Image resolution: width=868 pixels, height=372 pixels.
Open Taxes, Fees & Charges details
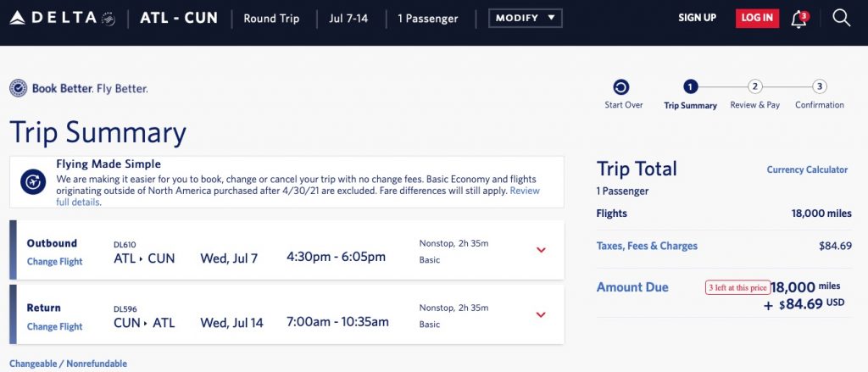[x=647, y=247]
